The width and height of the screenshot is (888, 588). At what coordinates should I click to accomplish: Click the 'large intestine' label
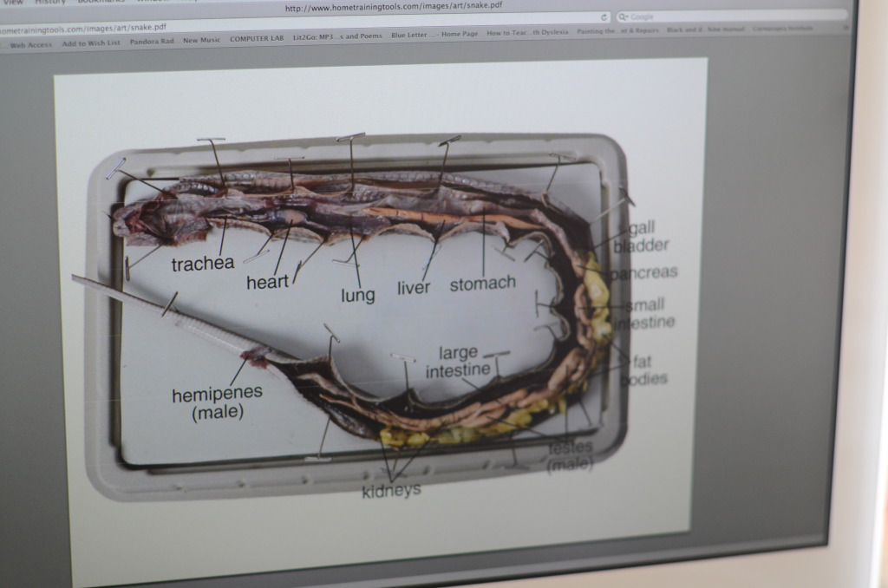458,362
